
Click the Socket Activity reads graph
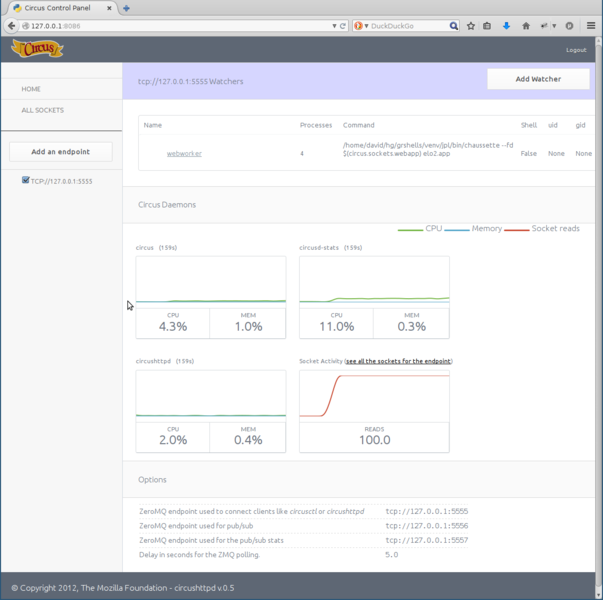(374, 396)
